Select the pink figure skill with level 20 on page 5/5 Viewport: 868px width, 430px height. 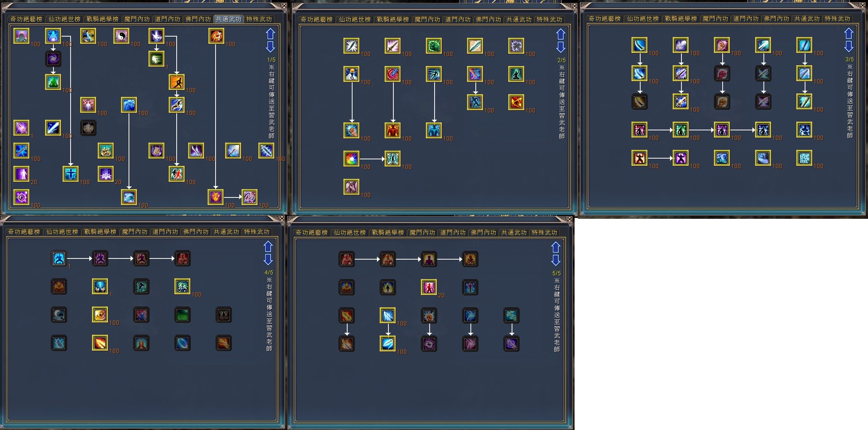[429, 287]
